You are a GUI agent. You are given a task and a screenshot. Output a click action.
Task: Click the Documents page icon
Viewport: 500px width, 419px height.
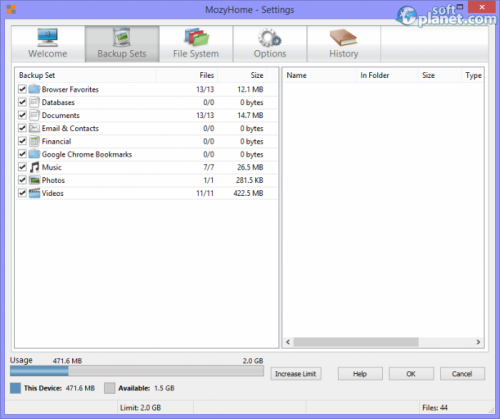[34, 115]
